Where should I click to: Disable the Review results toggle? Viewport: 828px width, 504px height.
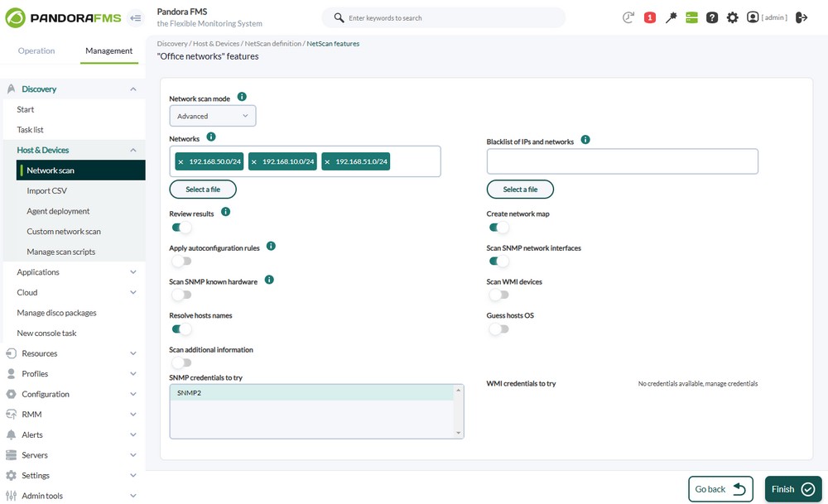pyautogui.click(x=181, y=228)
